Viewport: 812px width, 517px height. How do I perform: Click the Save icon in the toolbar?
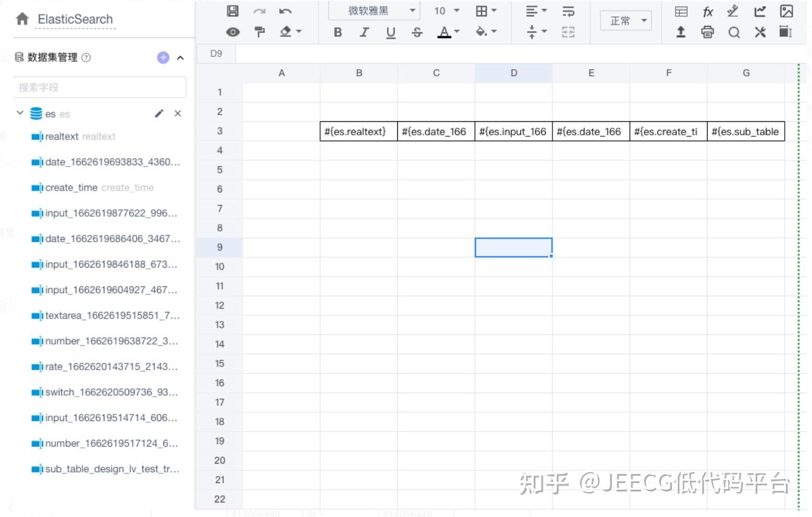[x=232, y=11]
